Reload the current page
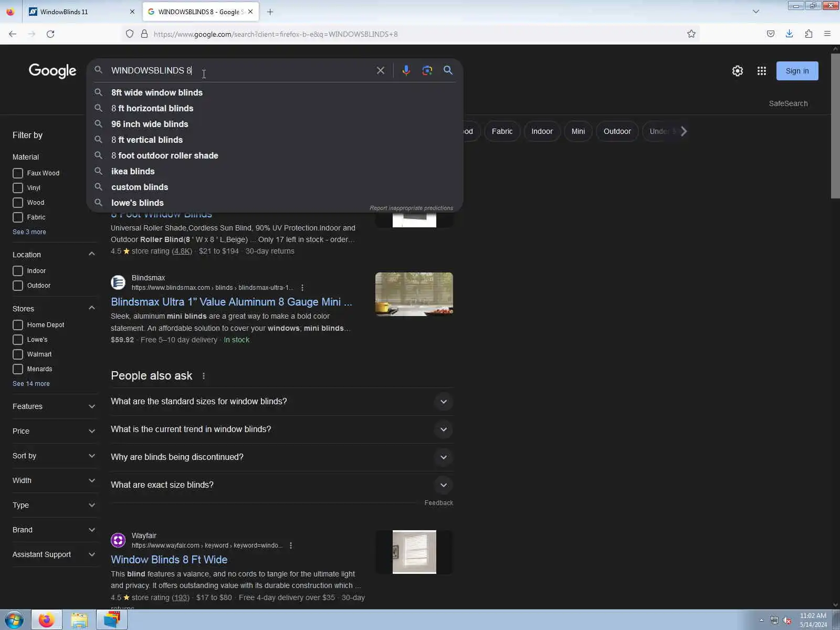This screenshot has width=840, height=630. (50, 34)
